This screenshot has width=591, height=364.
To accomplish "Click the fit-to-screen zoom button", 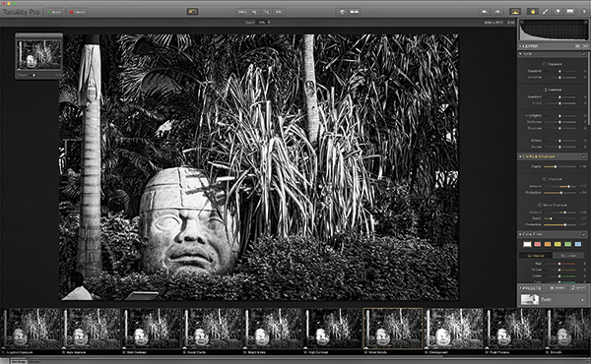I will (279, 12).
